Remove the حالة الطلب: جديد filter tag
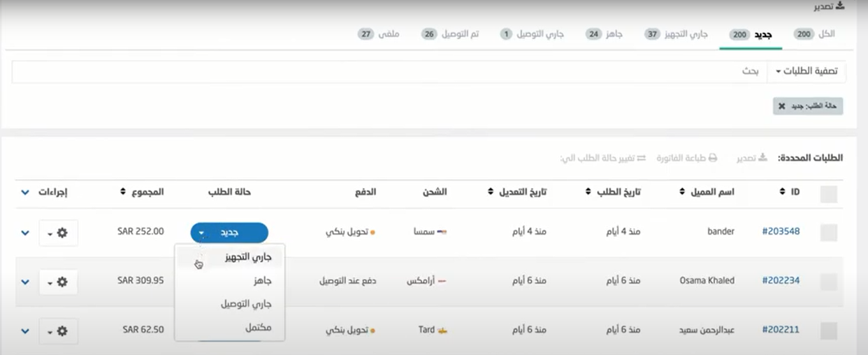 (x=781, y=106)
